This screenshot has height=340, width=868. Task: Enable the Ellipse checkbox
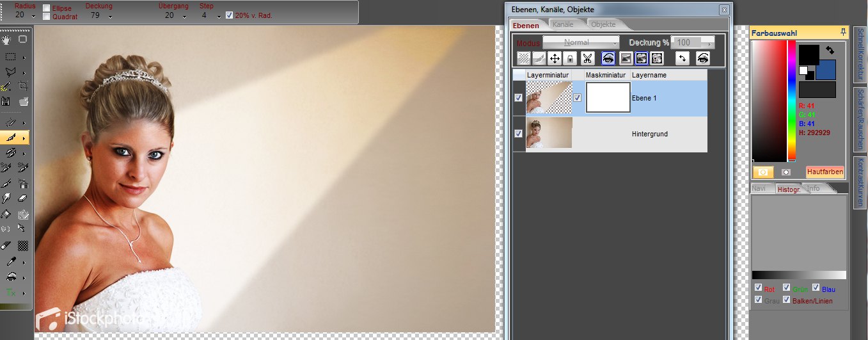point(47,8)
